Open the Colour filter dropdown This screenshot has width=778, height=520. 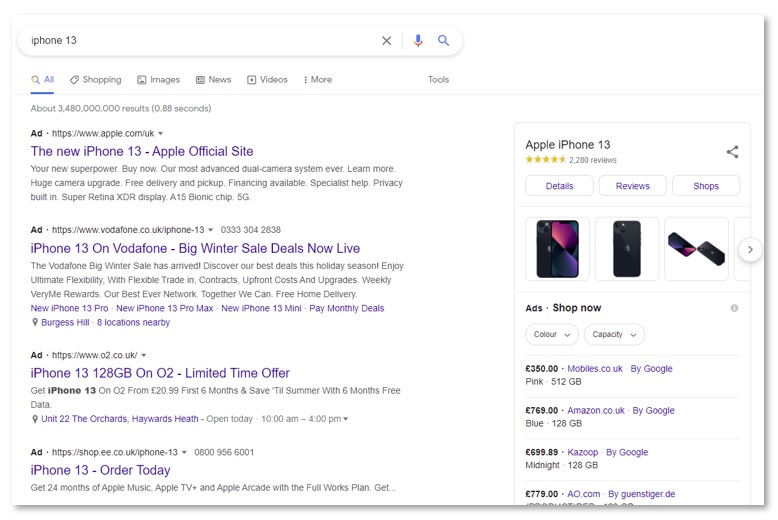click(552, 334)
